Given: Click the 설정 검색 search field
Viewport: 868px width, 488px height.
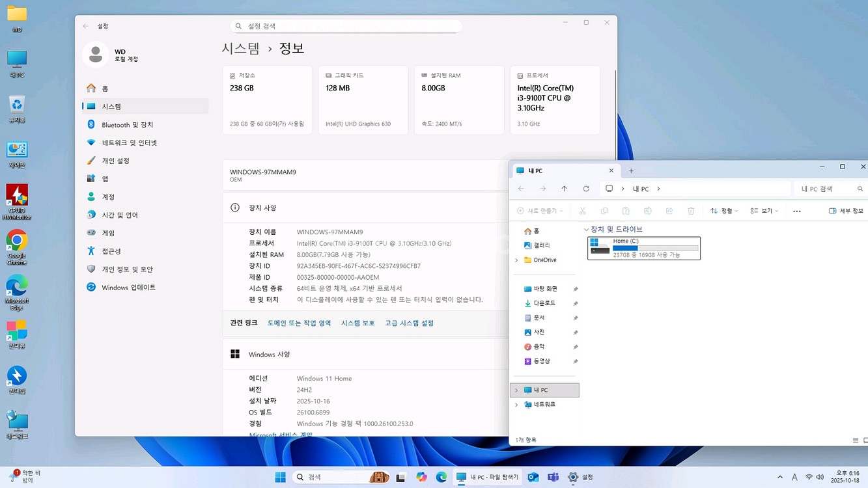Looking at the screenshot, I should 346,26.
